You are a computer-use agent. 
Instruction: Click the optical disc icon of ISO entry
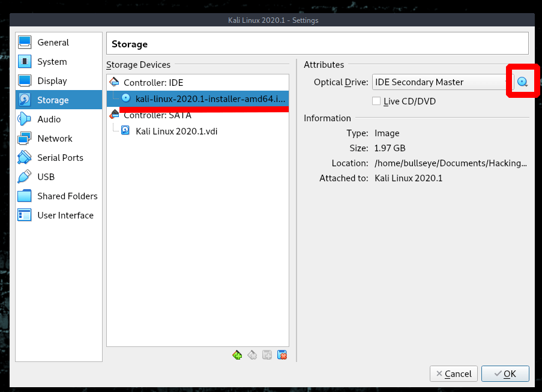(126, 98)
